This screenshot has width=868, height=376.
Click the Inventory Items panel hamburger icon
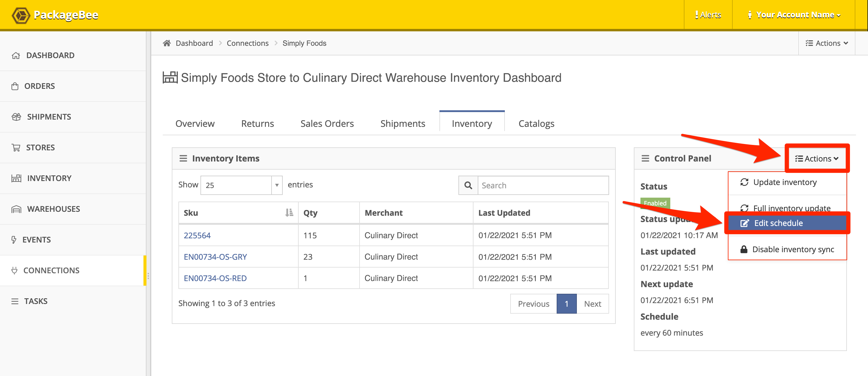[x=183, y=158]
